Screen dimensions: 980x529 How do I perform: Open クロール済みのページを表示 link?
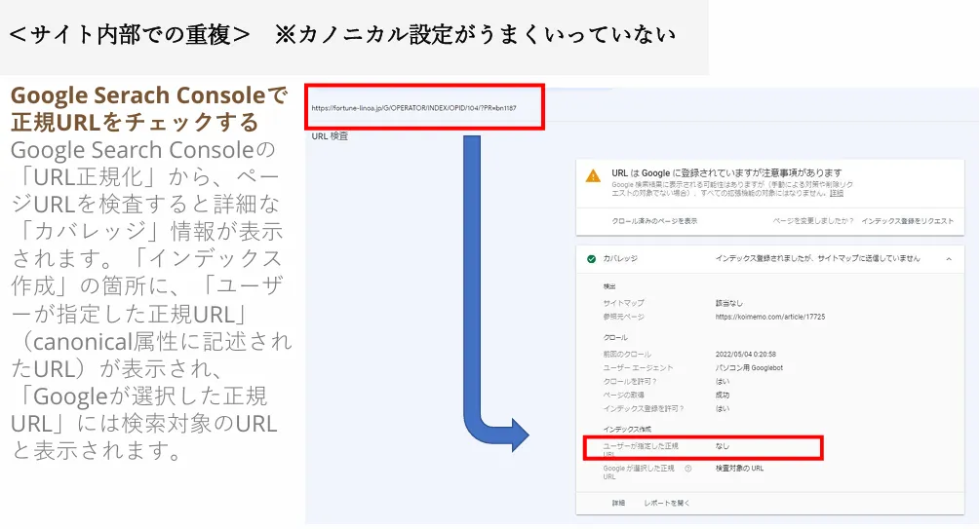[x=654, y=221]
